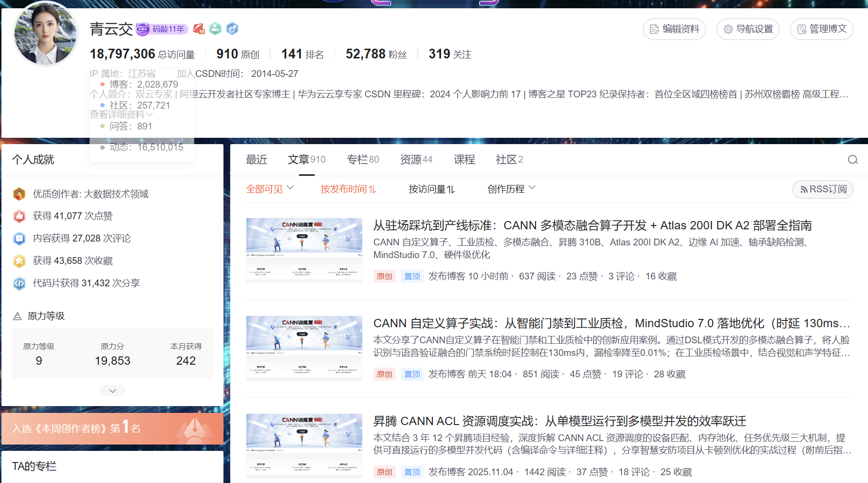Click 原创 tag on first article

[385, 277]
